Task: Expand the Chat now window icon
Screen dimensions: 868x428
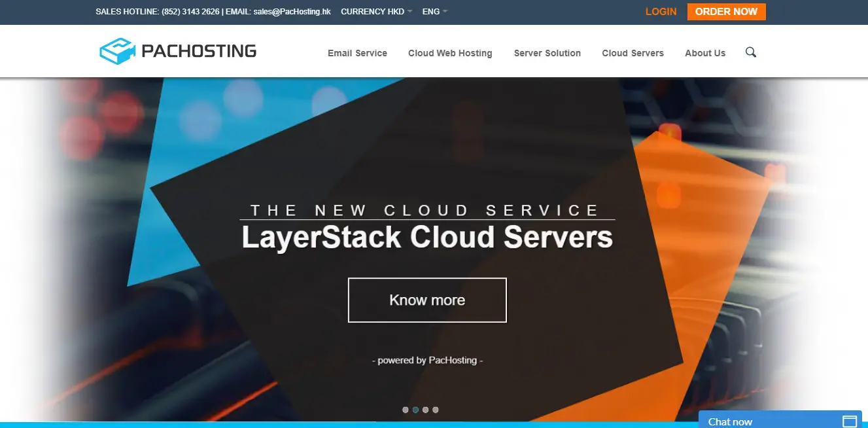Action: coord(849,421)
